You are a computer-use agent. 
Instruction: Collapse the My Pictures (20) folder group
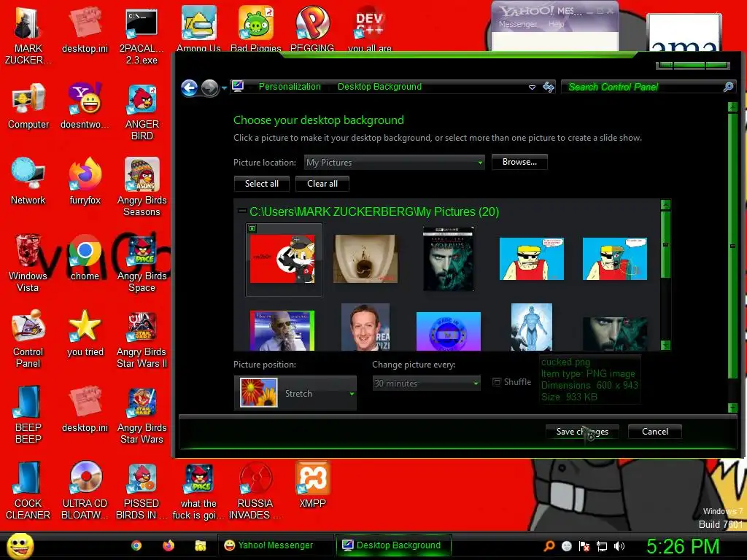(x=242, y=211)
